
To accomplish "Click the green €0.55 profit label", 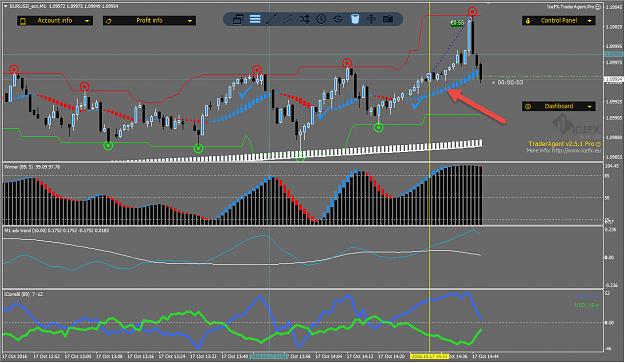I will [457, 23].
